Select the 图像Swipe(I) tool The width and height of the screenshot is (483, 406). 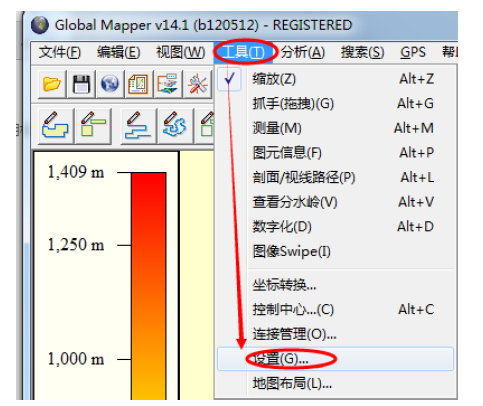(335, 252)
